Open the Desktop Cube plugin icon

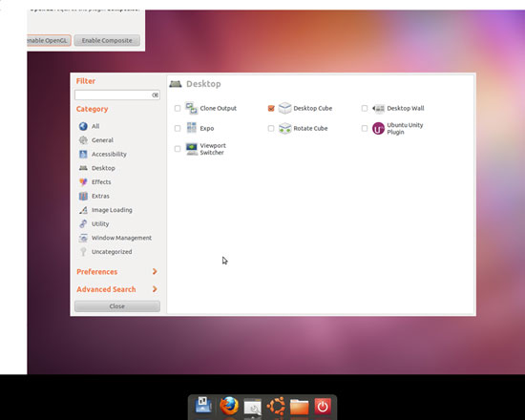[x=284, y=108]
